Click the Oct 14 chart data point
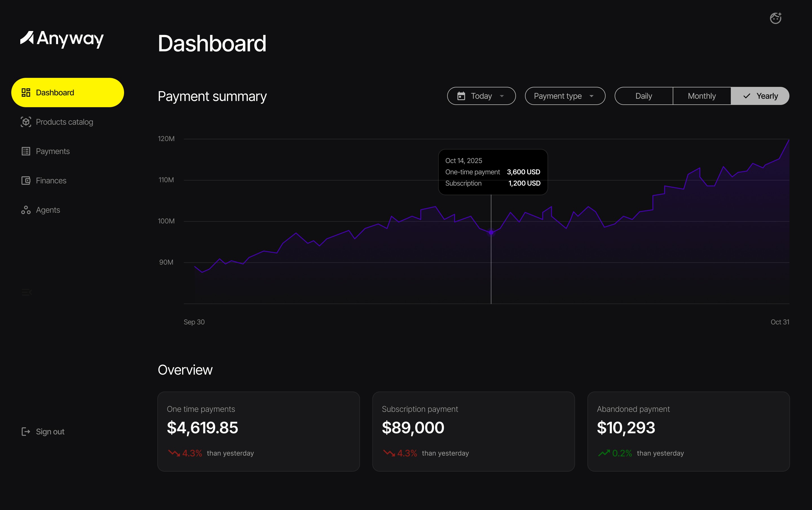This screenshot has height=510, width=812. (x=491, y=232)
